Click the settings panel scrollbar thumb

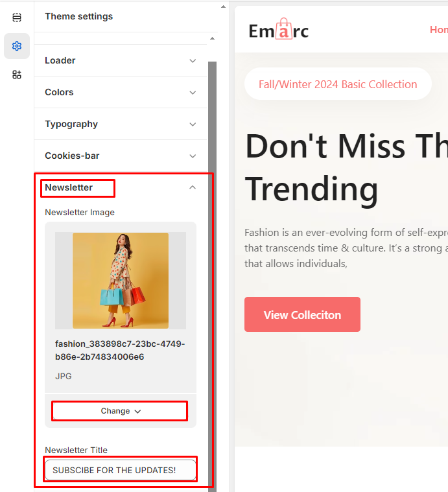(213, 276)
